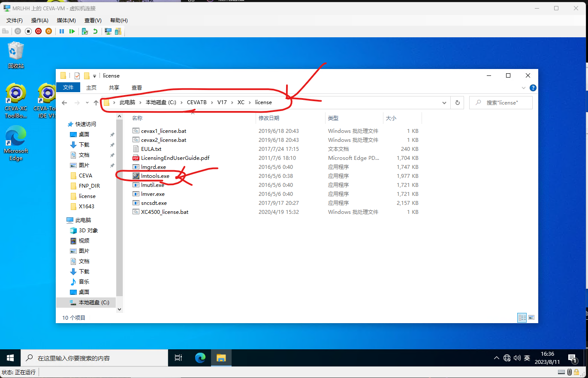Open Explorer 文件 ribbon tab
This screenshot has width=588, height=378.
(68, 87)
